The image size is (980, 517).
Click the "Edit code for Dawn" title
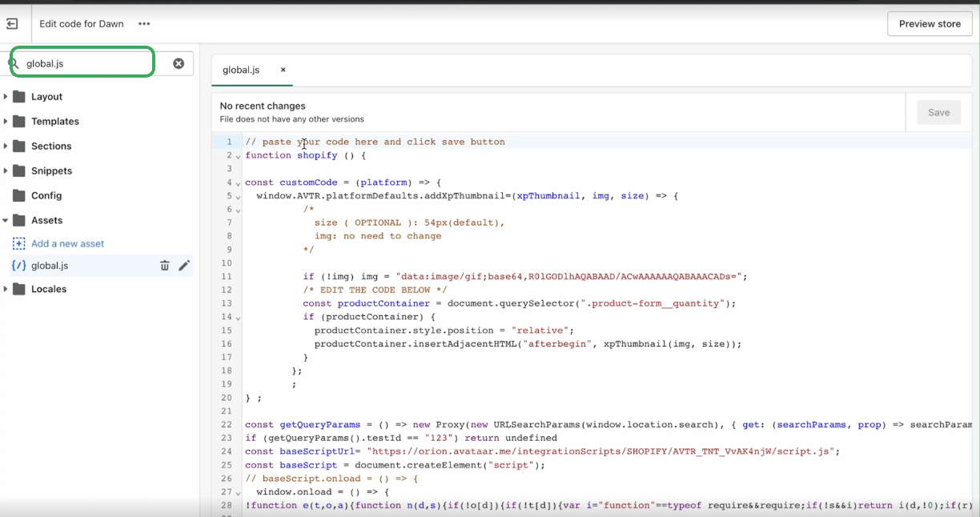click(82, 24)
